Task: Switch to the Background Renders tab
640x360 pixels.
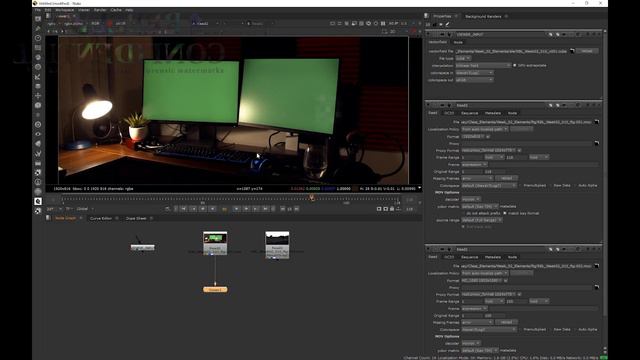Action: [483, 16]
